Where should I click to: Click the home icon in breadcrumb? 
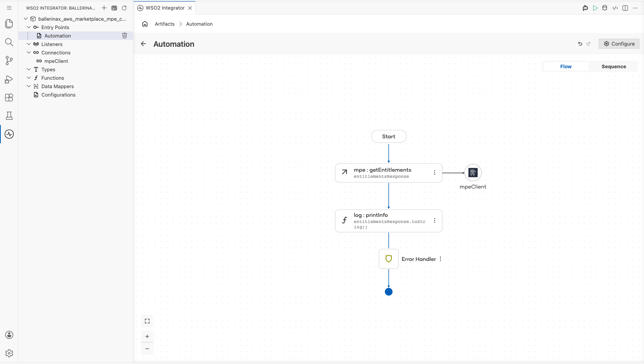(x=145, y=24)
